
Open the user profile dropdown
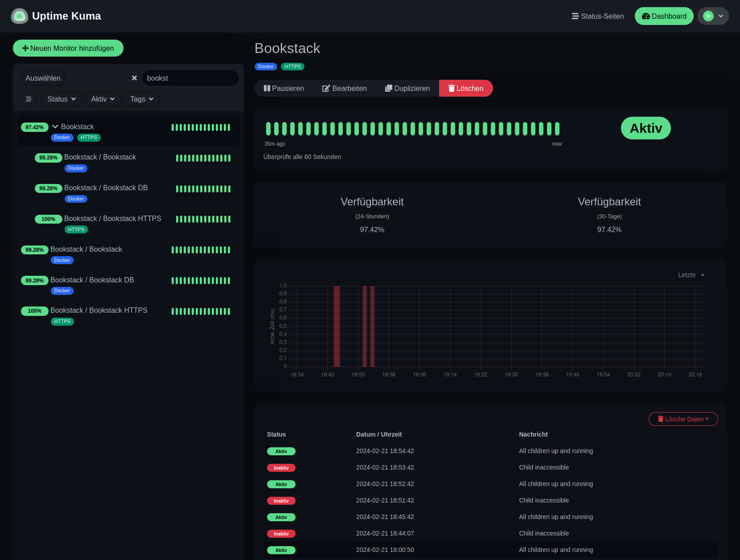[x=713, y=16]
